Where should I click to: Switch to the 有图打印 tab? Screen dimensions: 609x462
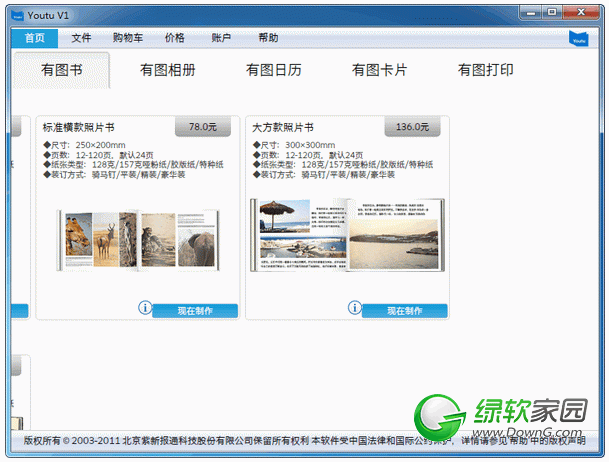click(485, 71)
